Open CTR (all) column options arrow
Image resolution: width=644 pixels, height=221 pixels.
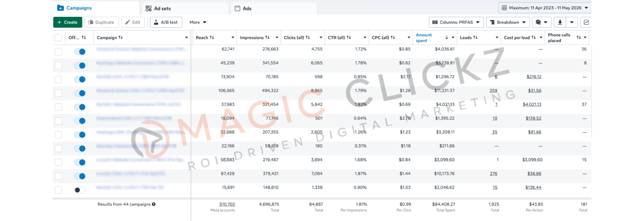pyautogui.click(x=365, y=38)
